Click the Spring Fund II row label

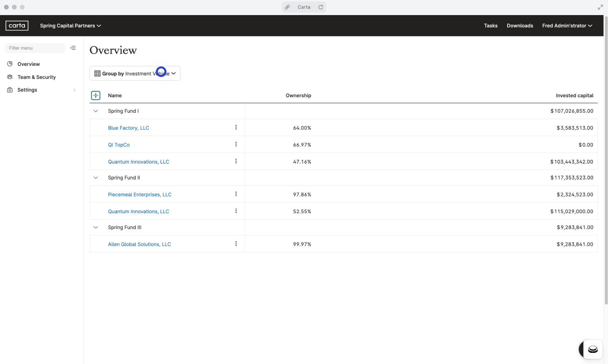coord(124,178)
